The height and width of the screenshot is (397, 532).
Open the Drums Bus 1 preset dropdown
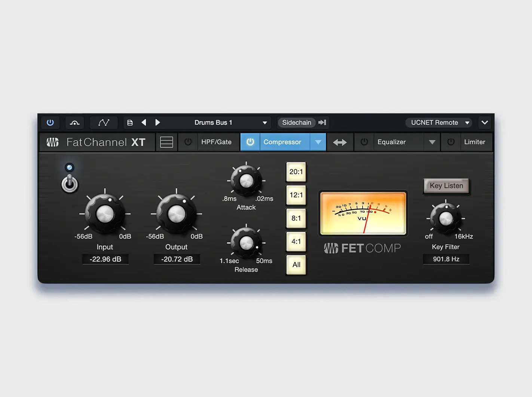265,123
